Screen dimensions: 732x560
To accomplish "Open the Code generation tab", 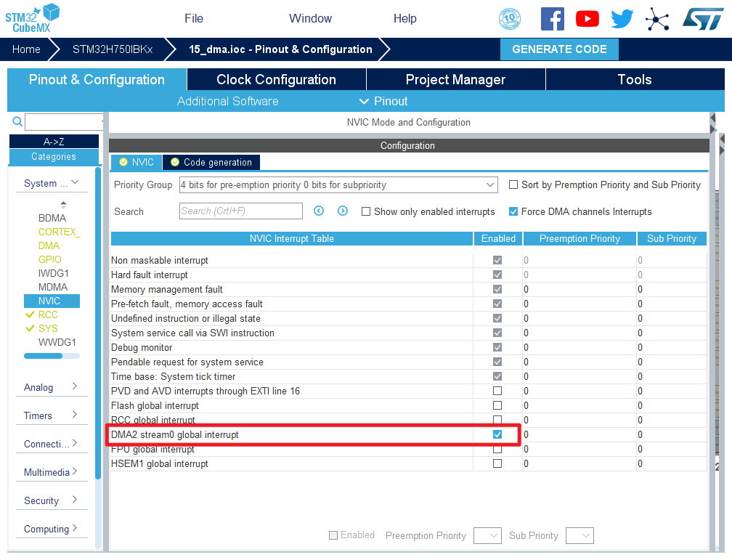I will (x=211, y=162).
